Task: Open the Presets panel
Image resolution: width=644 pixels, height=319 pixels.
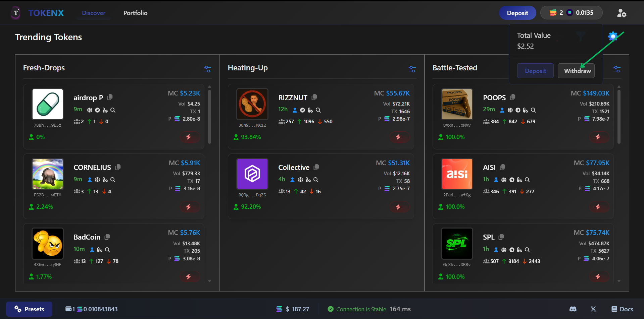Action: pos(29,309)
